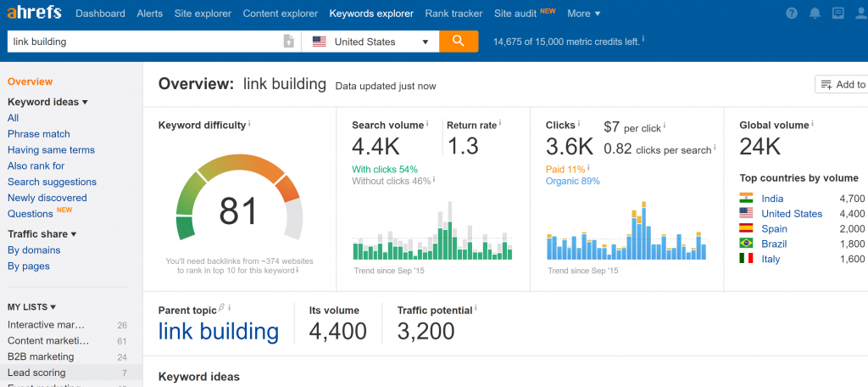
Task: Click the ahrefs logo
Action: coord(34,12)
